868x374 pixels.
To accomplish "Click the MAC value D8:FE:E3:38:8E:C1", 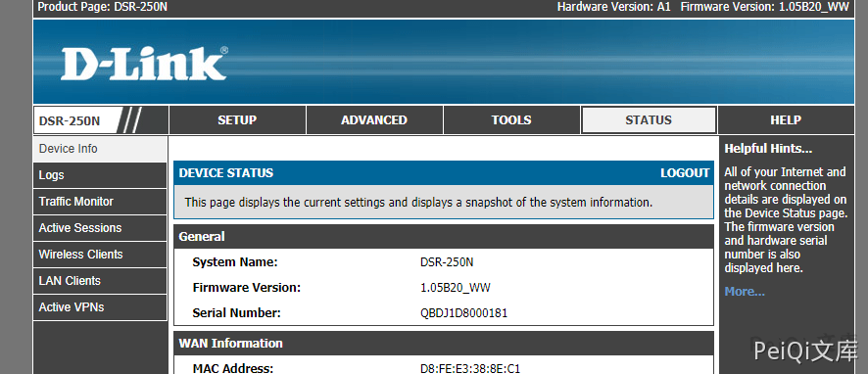I will coord(470,368).
